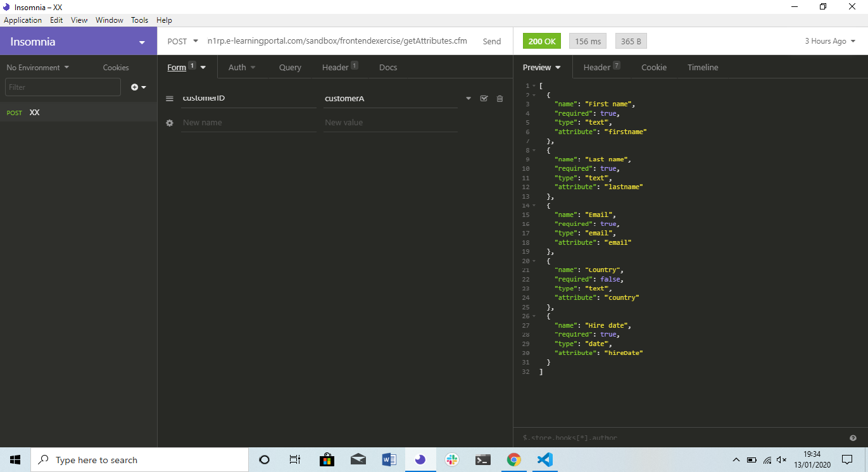Delete the customerID form field via trash icon

click(500, 99)
